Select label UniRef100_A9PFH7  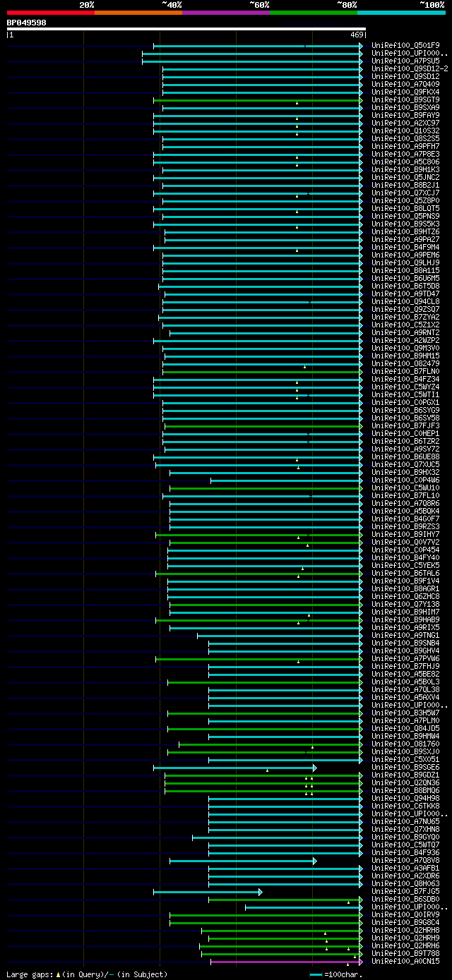coord(405,146)
